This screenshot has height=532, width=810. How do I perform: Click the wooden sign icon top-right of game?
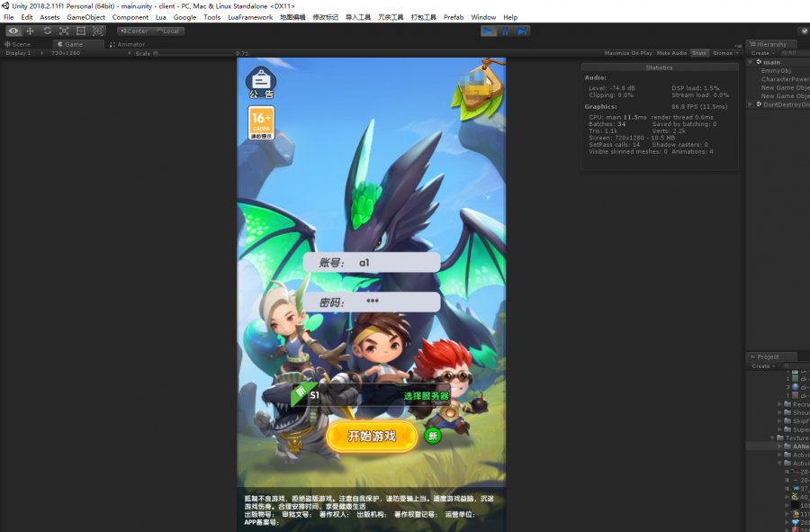479,89
